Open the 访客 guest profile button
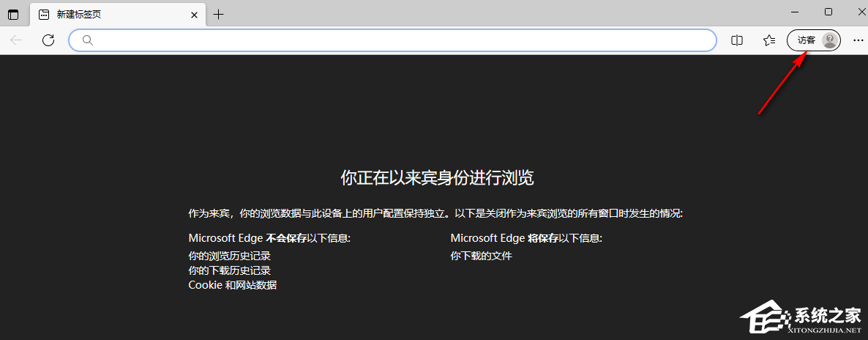868x340 pixels. point(814,40)
